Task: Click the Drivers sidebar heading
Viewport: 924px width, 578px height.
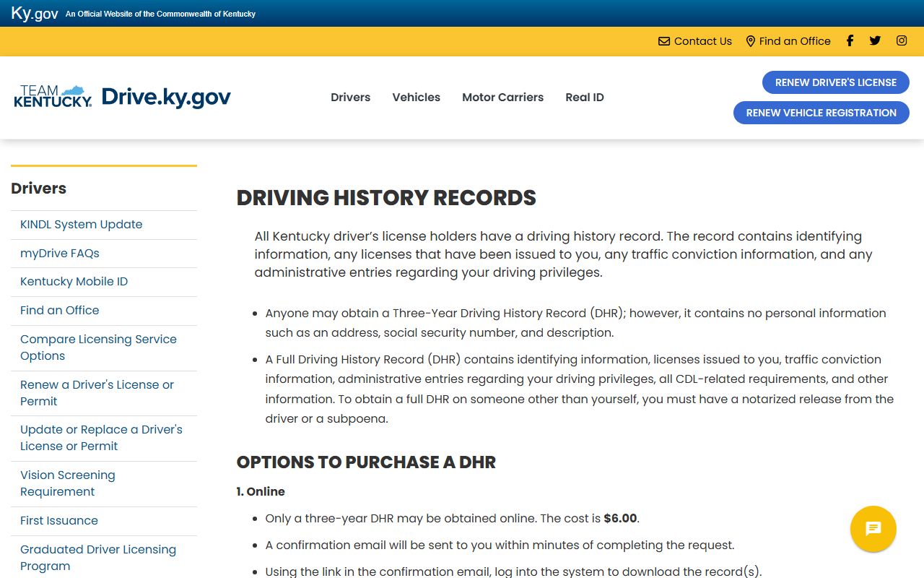Action: coord(39,189)
